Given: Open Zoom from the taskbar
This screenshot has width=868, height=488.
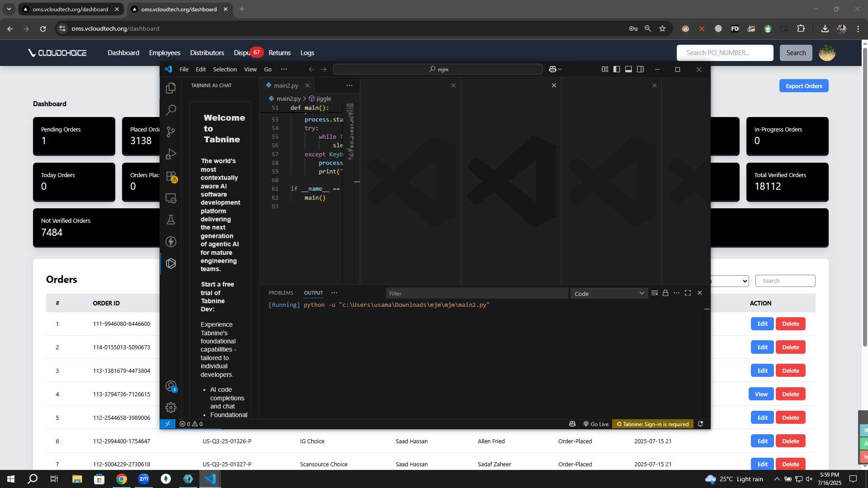Looking at the screenshot, I should pos(144,479).
